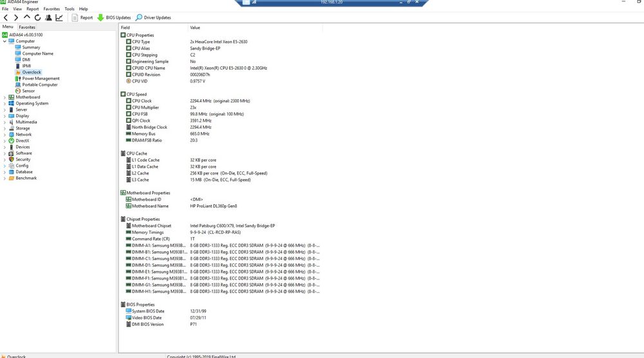644x358 pixels.
Task: Go back with the left arrow toolbar icon
Action: (x=6, y=17)
